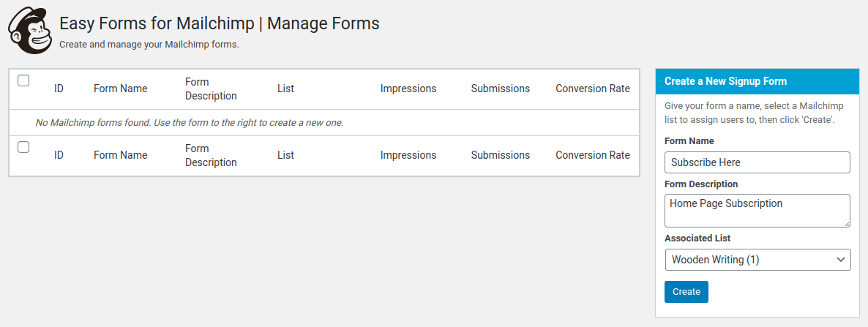The width and height of the screenshot is (868, 327).
Task: Click inside the Form Description textarea
Action: 757,210
